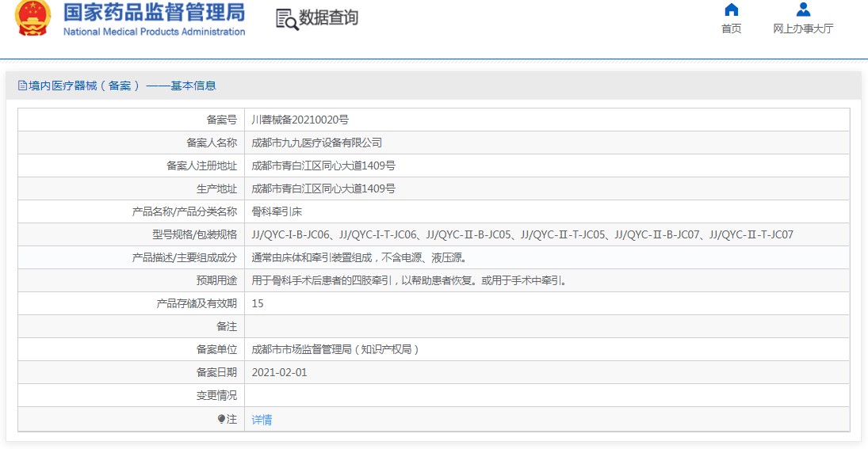Click the 数据查询 search document icon
This screenshot has width=868, height=449.
[x=287, y=19]
